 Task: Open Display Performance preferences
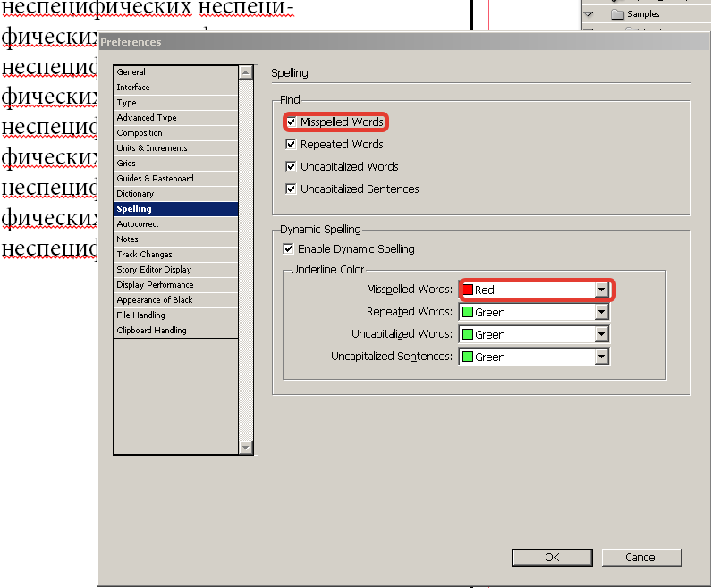click(x=176, y=284)
